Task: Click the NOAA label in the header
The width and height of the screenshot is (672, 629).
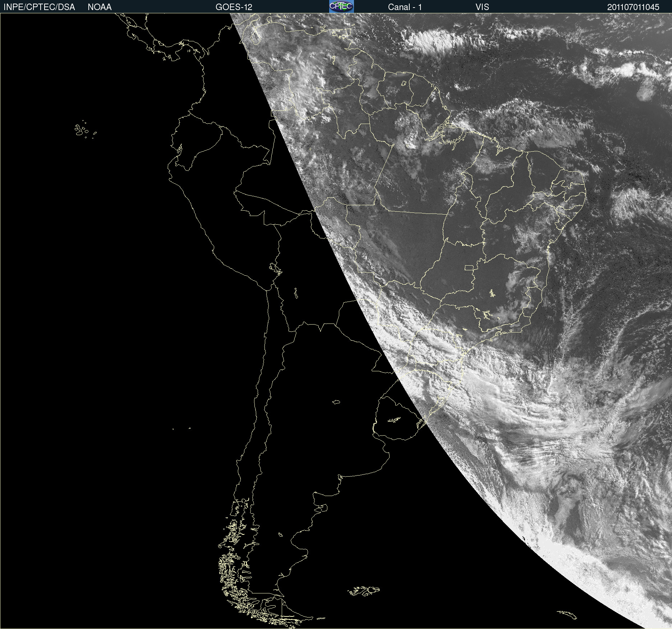Action: [100, 7]
